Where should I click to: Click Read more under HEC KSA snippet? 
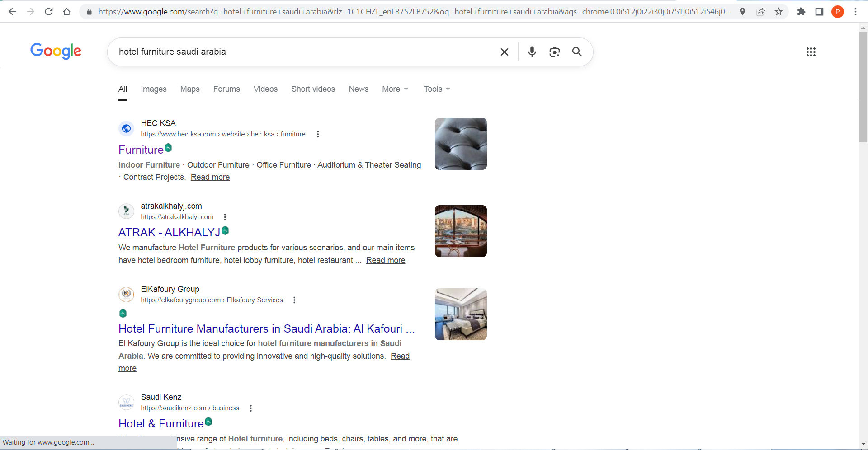click(210, 177)
